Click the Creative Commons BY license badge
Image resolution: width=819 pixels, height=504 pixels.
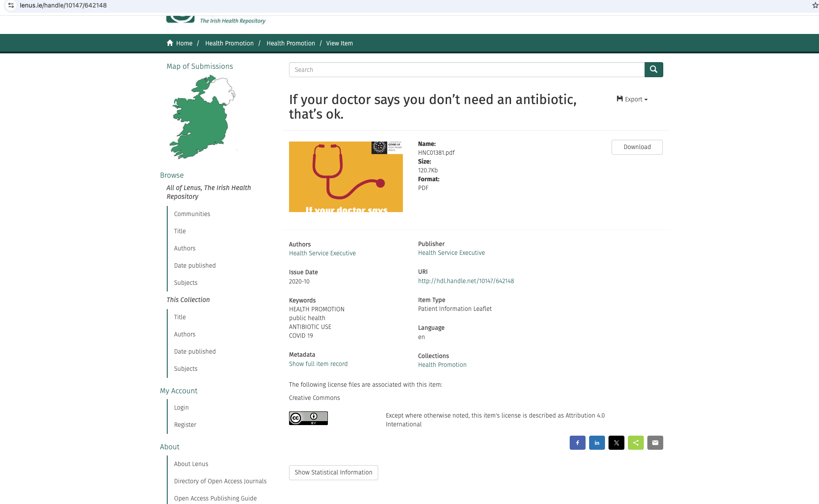tap(308, 418)
